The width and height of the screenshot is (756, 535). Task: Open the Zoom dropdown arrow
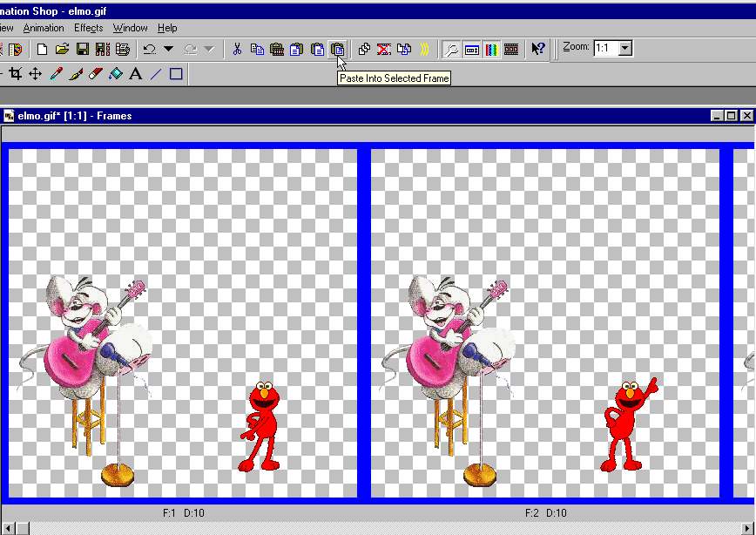click(x=625, y=48)
